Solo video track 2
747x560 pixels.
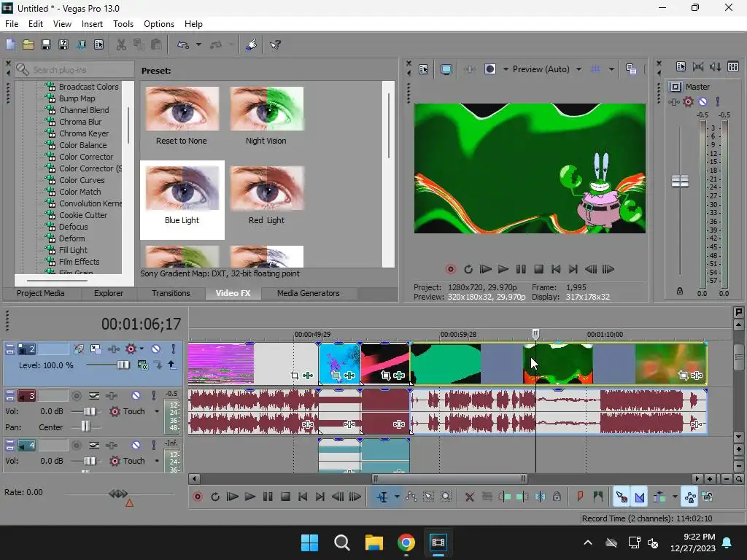tap(173, 349)
